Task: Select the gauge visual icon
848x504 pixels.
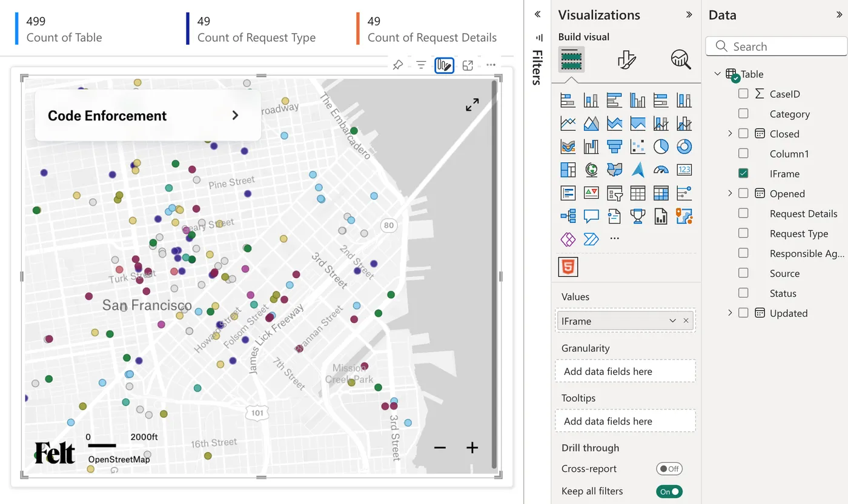Action: pyautogui.click(x=661, y=170)
